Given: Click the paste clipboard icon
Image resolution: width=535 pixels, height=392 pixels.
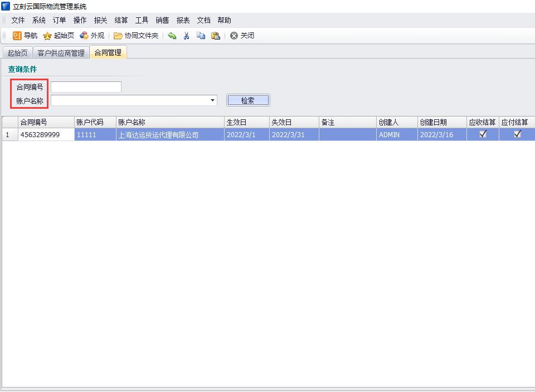Looking at the screenshot, I should tap(215, 36).
